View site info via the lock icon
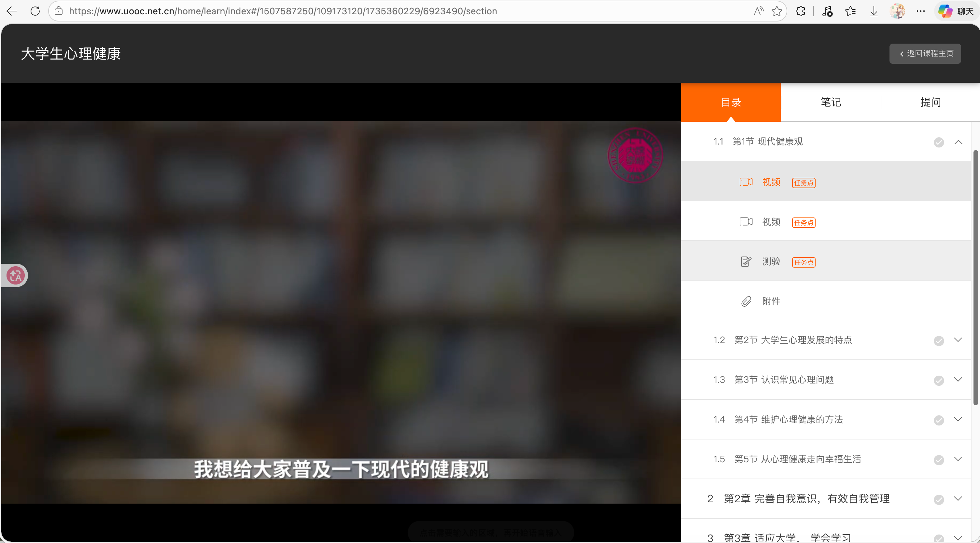 coord(59,11)
